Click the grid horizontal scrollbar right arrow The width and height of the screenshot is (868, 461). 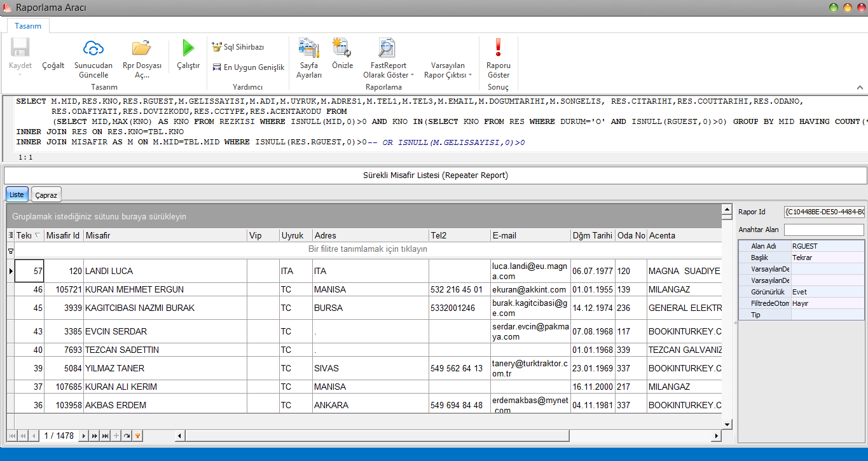tap(717, 436)
